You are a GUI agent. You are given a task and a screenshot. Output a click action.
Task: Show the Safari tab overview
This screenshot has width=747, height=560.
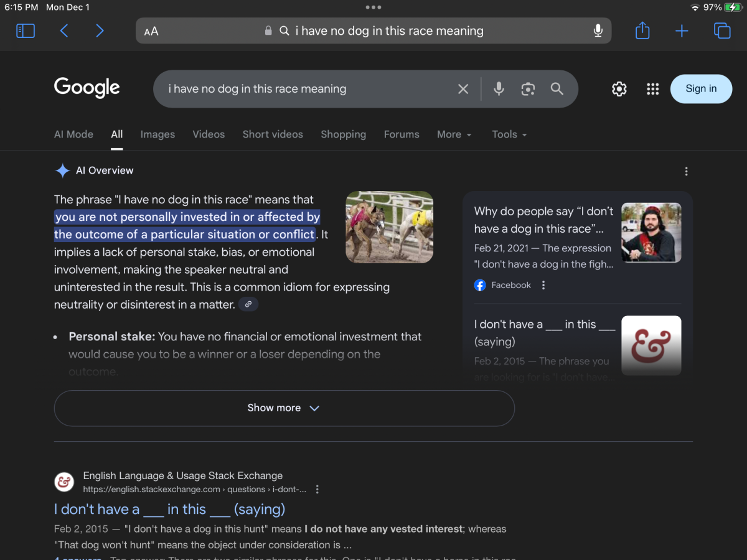click(722, 30)
